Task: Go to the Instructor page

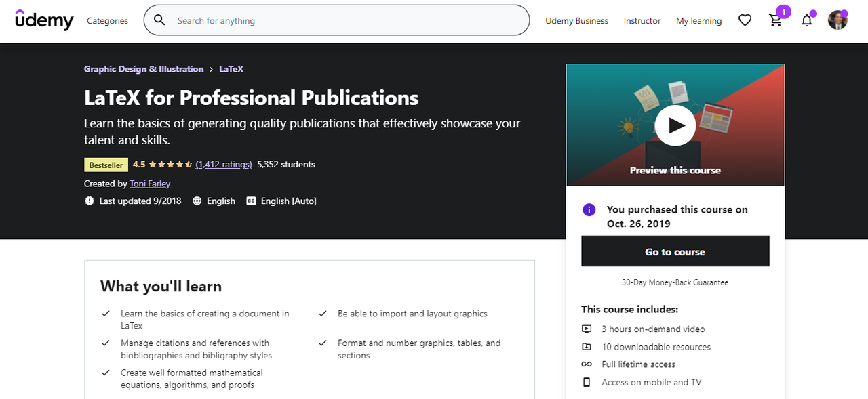Action: point(642,21)
